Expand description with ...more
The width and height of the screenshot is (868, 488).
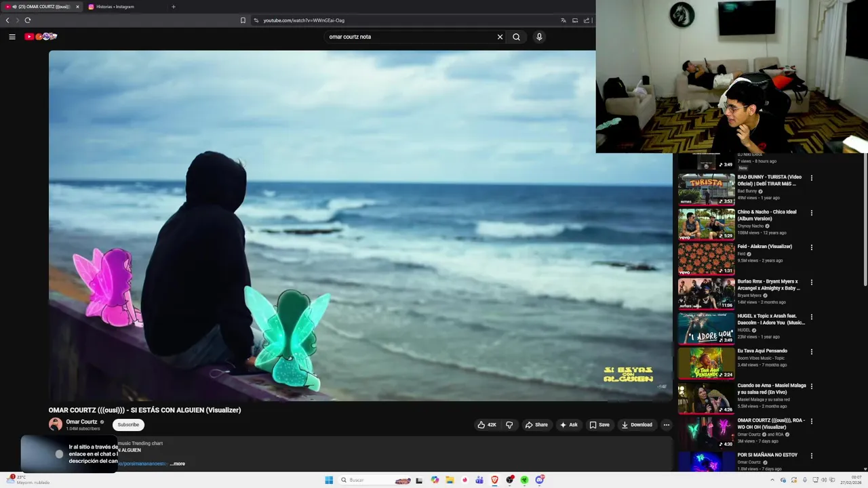[x=178, y=464]
